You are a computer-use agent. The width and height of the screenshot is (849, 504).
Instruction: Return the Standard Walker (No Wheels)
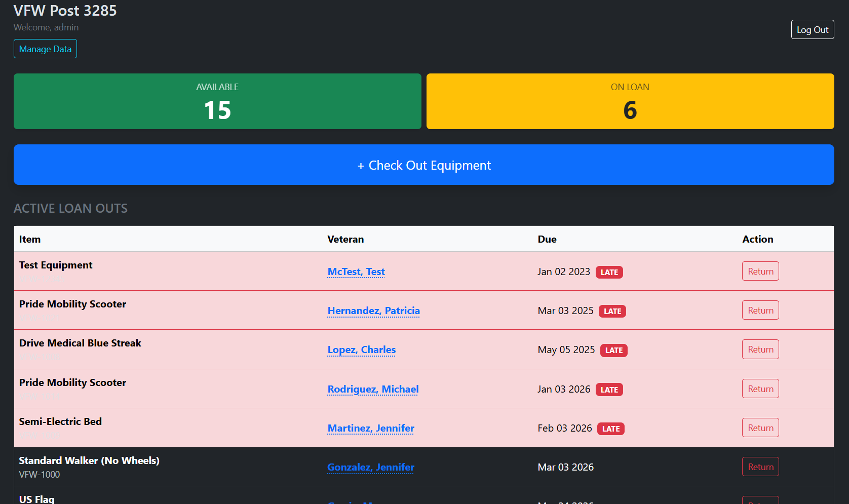coord(760,467)
